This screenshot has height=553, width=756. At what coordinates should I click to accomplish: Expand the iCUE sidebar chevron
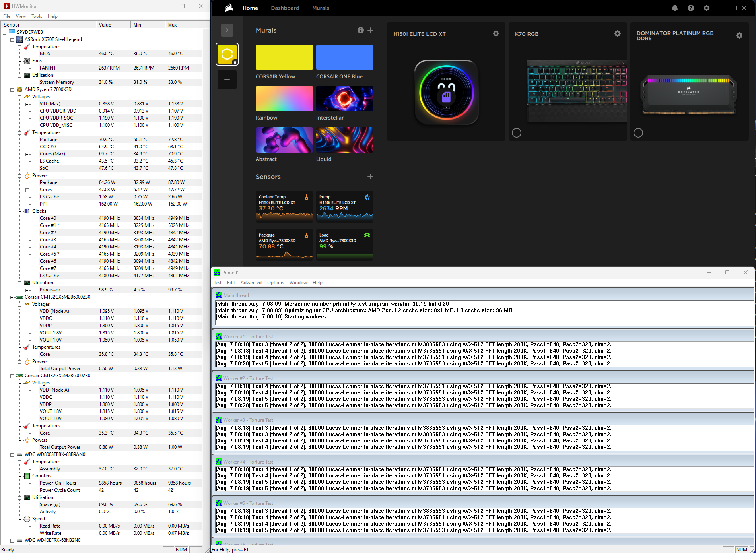pos(227,30)
